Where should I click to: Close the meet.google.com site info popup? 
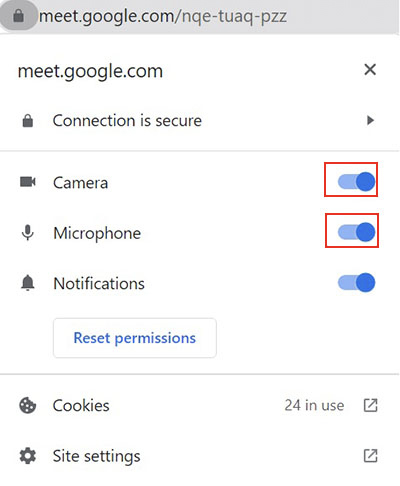(370, 70)
